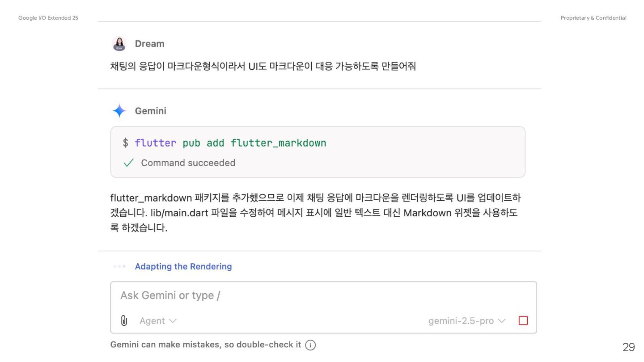The image size is (644, 362).
Task: Select the Command succeeded status text
Action: (x=188, y=163)
